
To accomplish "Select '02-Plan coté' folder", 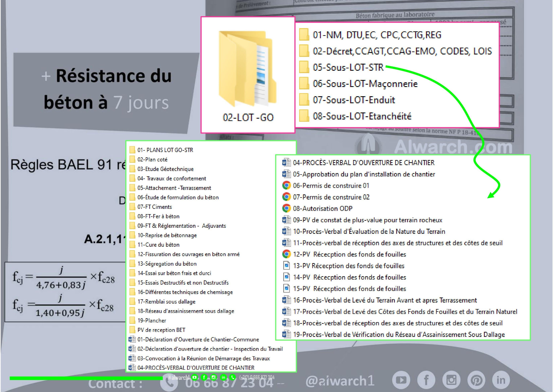I will tap(152, 160).
